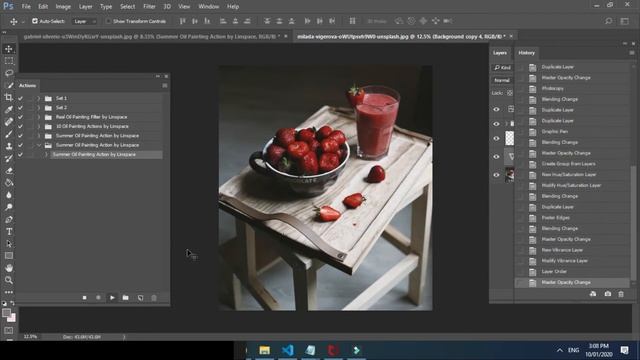
Task: Toggle the checkmark for Set 1 action
Action: pyautogui.click(x=20, y=98)
